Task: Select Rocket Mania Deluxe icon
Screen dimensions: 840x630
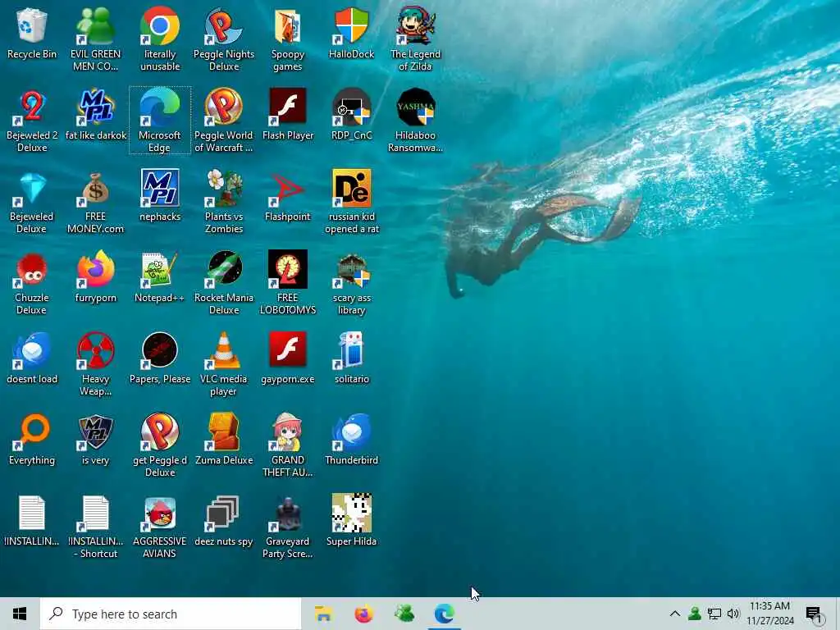Action: [224, 283]
